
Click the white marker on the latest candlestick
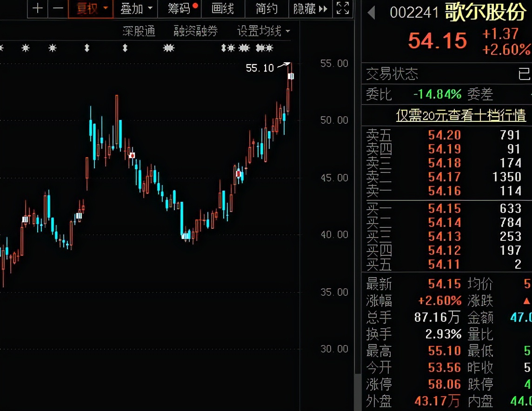291,76
